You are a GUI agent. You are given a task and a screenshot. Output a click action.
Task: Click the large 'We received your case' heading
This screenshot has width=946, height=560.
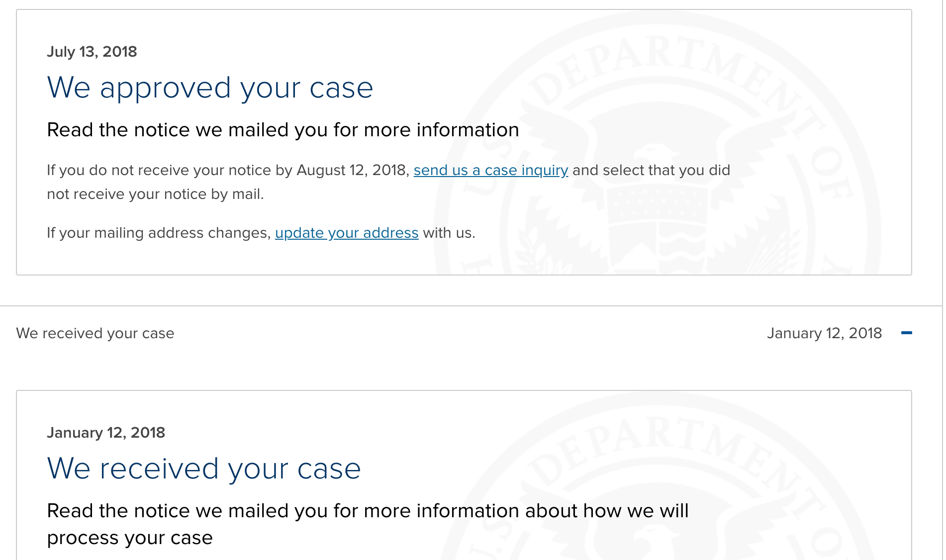coord(204,469)
